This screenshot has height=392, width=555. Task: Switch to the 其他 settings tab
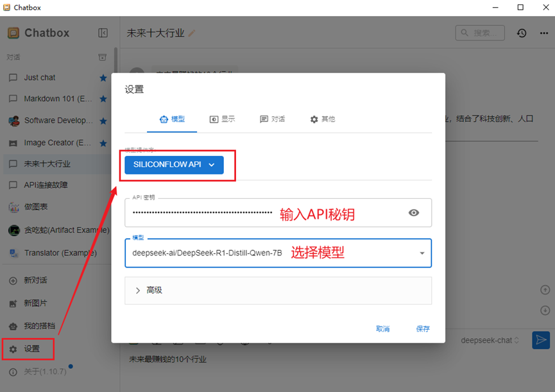click(323, 119)
